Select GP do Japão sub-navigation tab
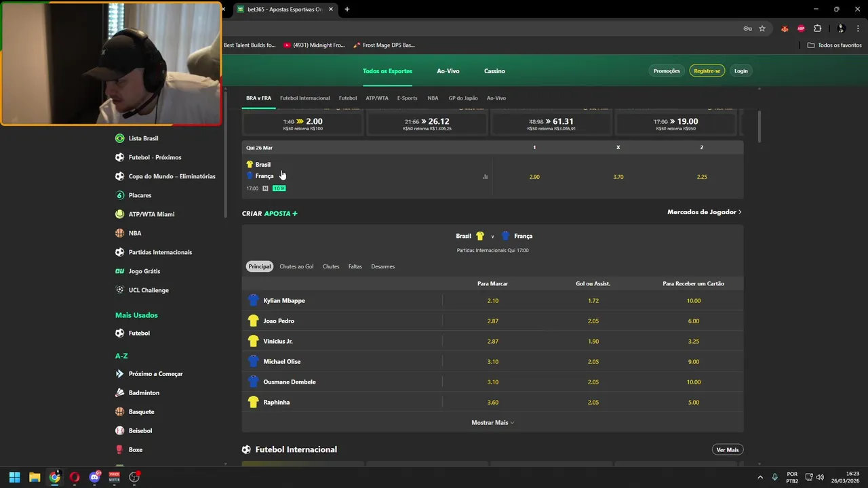 click(463, 98)
